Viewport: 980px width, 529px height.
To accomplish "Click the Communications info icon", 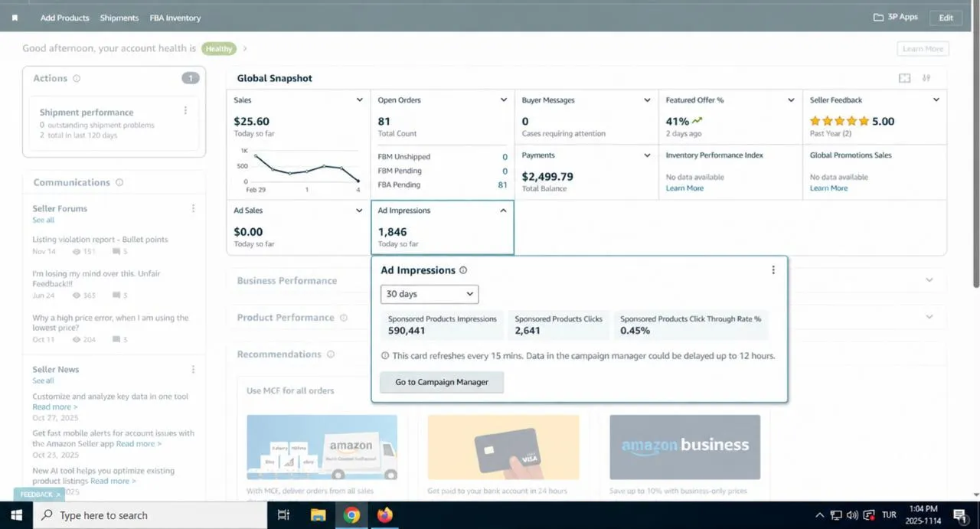I will coord(119,182).
